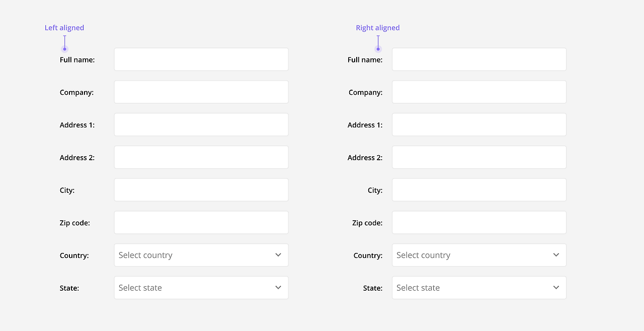Click the purple marker dot under Left aligned

click(x=64, y=49)
